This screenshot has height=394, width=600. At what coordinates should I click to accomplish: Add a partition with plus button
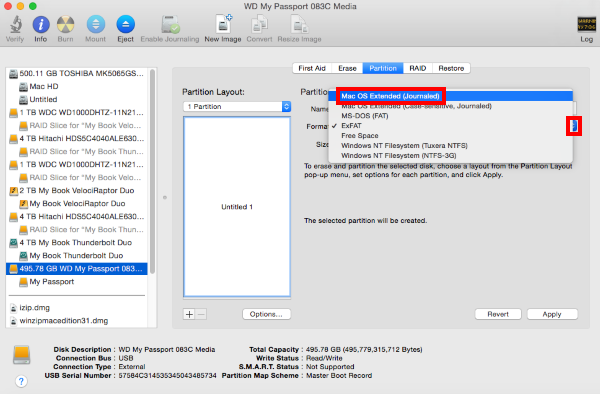[x=189, y=314]
